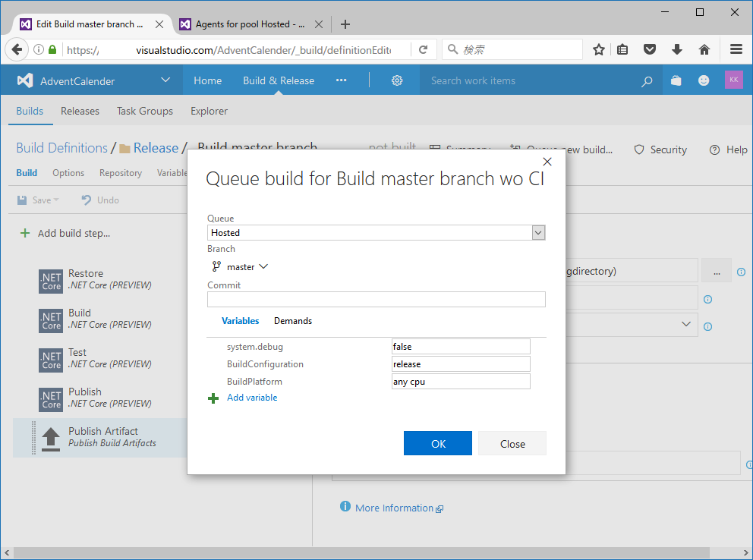Bookmark this page with the star icon
This screenshot has width=753, height=560.
point(598,49)
